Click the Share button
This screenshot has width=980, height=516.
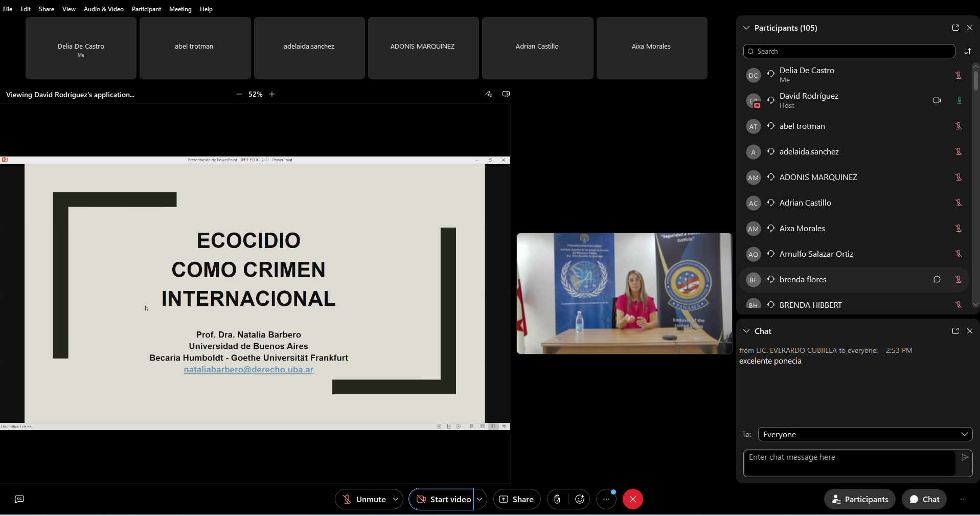point(516,499)
